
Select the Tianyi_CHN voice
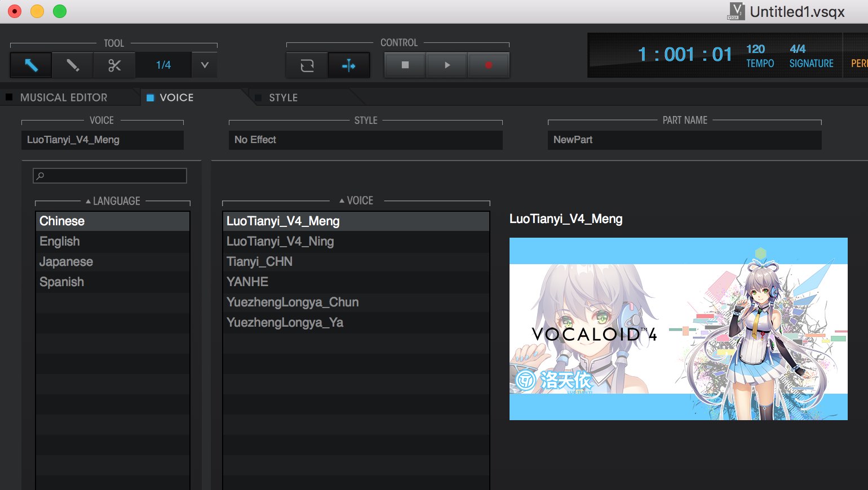(x=356, y=262)
